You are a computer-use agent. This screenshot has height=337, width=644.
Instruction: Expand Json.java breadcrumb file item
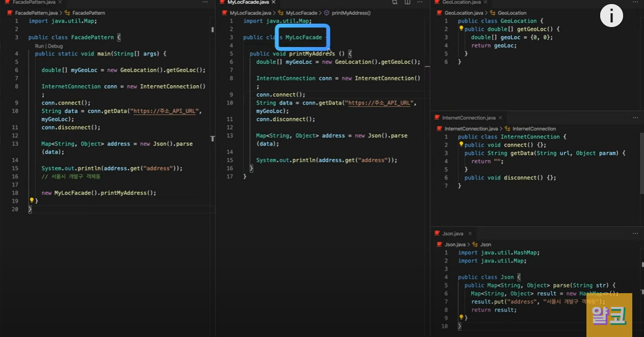[454, 244]
